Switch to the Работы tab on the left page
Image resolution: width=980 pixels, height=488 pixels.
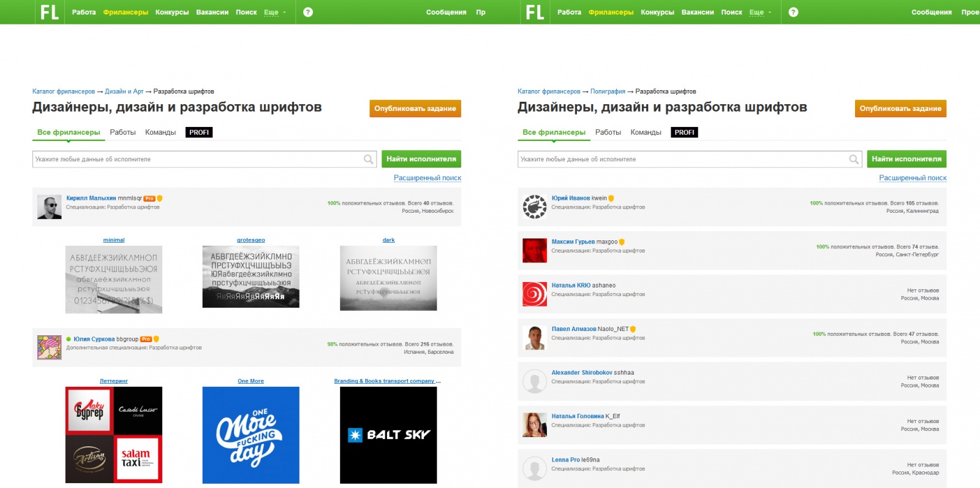[123, 132]
